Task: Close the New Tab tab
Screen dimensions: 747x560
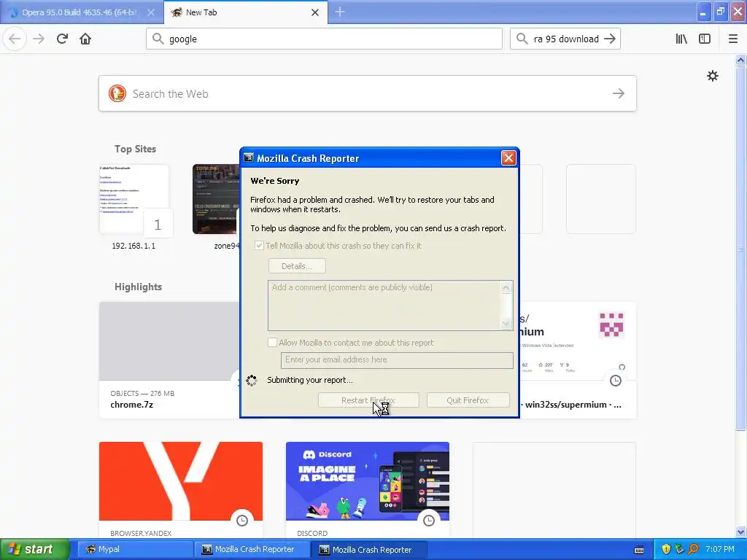Action: [x=315, y=12]
